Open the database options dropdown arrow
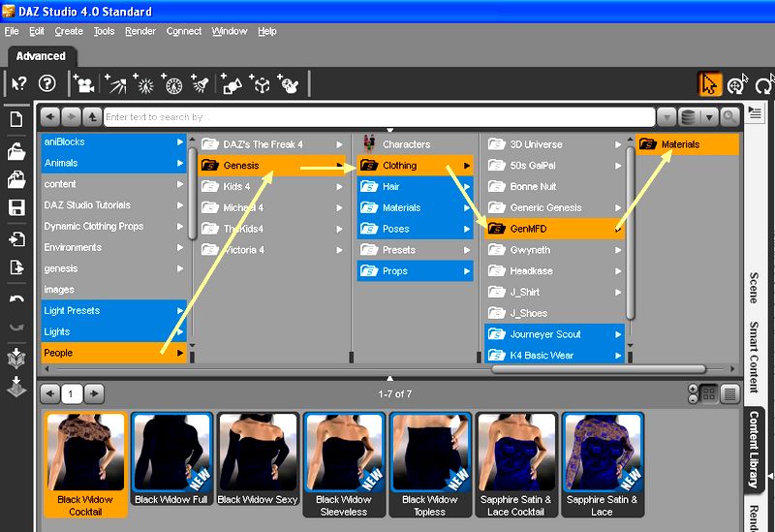Screen dimensions: 775x532 click(x=709, y=117)
